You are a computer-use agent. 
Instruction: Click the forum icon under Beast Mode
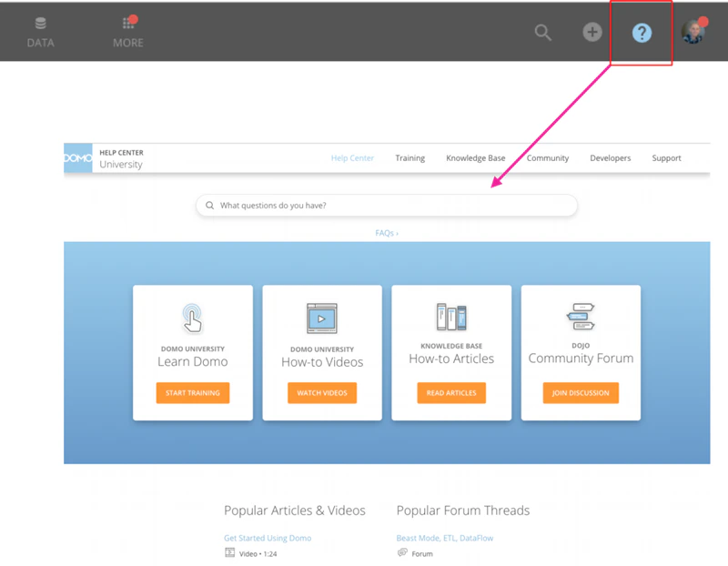point(402,552)
